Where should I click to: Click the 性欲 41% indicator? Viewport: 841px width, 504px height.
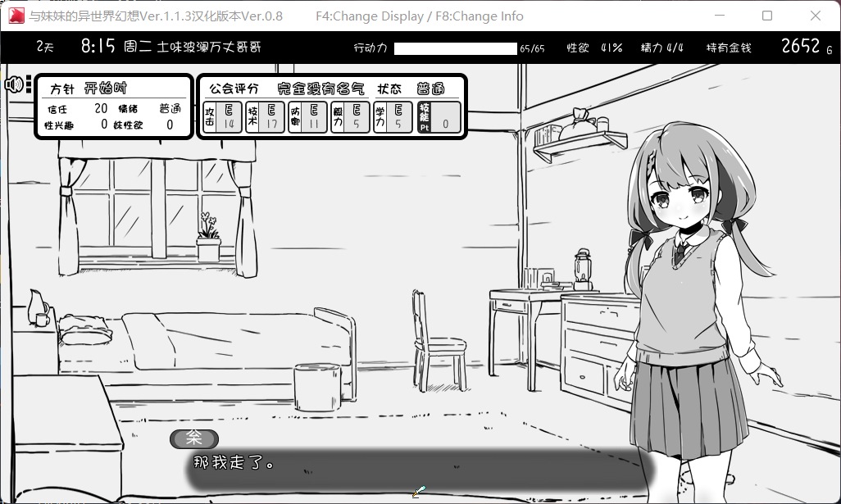pyautogui.click(x=594, y=48)
